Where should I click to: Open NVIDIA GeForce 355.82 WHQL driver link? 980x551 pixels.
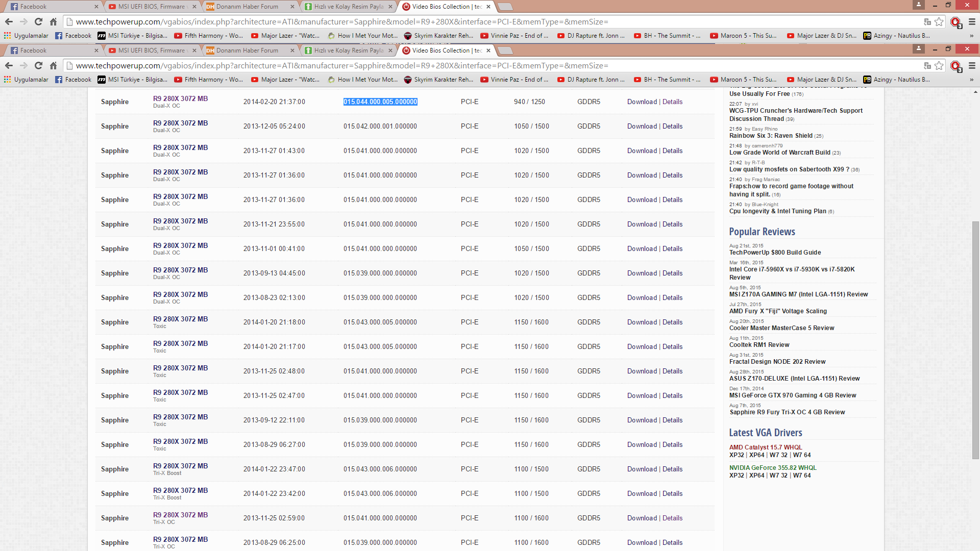[772, 468]
